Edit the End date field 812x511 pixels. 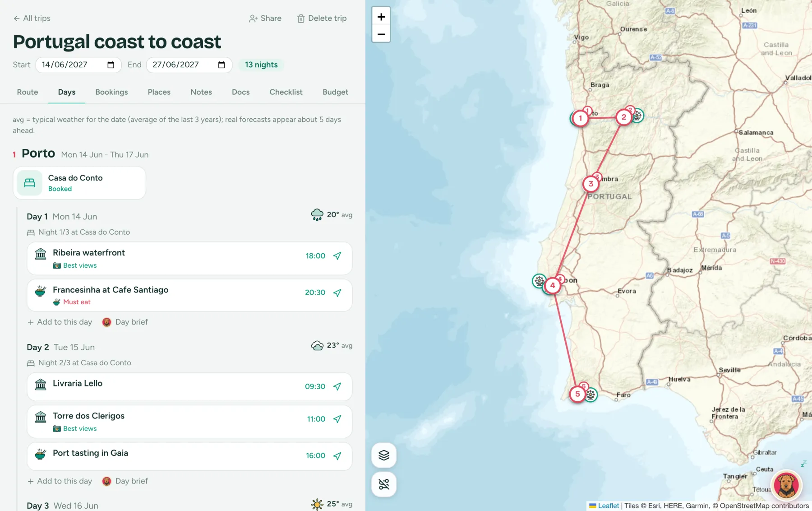click(x=189, y=65)
